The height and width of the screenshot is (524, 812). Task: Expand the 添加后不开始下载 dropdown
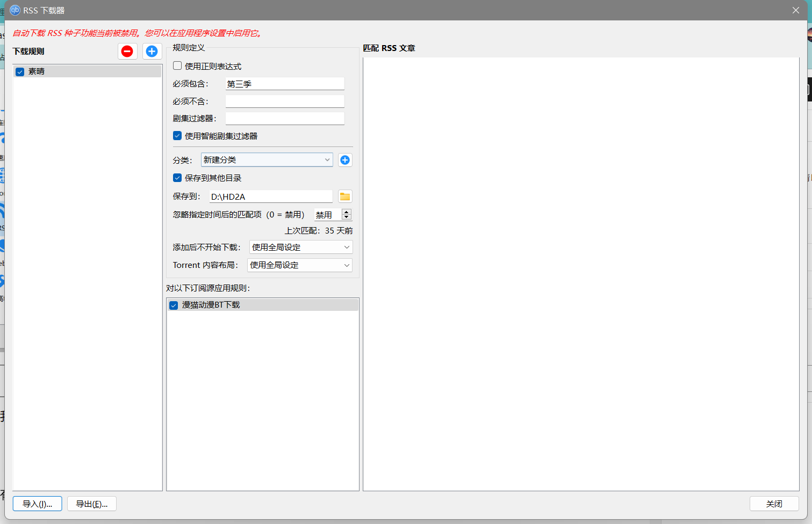pos(301,248)
